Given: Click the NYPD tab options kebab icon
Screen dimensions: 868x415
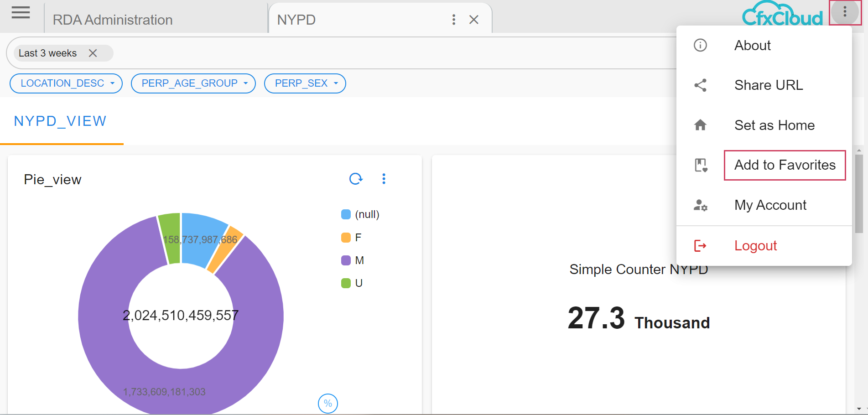Looking at the screenshot, I should pos(453,20).
